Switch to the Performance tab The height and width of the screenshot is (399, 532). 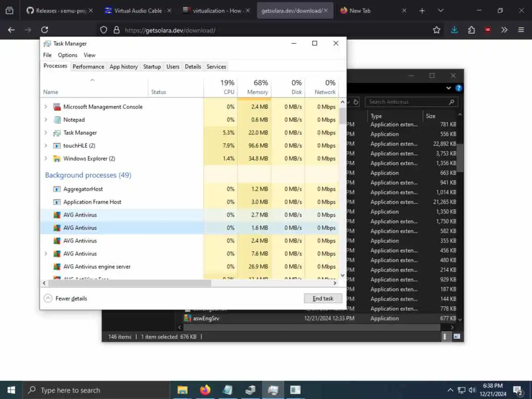point(88,66)
